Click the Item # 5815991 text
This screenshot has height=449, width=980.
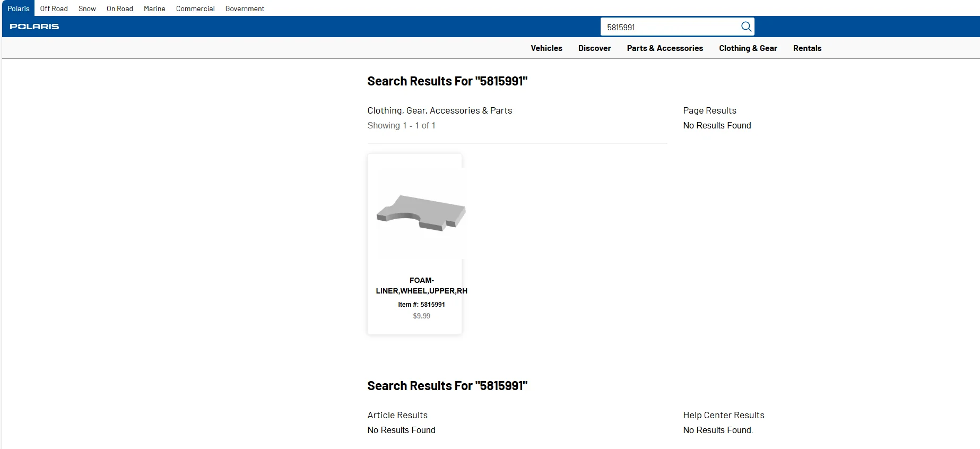coord(421,305)
